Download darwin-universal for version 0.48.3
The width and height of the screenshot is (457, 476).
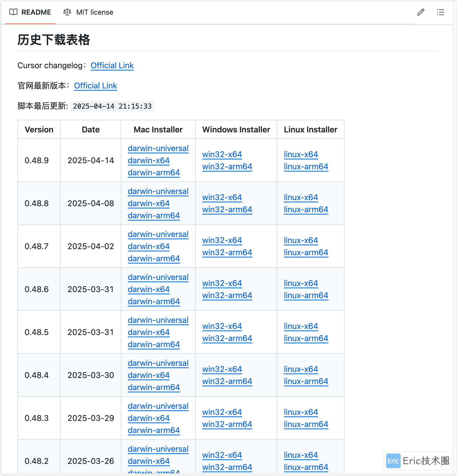click(158, 406)
